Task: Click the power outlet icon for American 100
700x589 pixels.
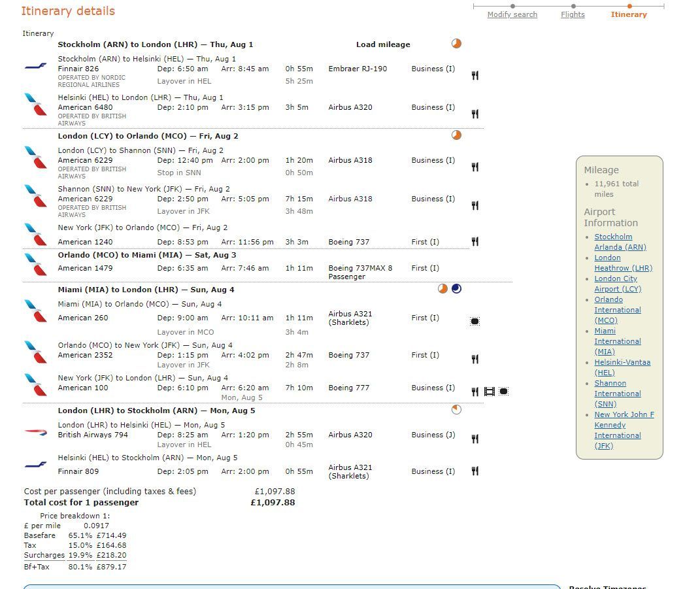Action: [503, 392]
